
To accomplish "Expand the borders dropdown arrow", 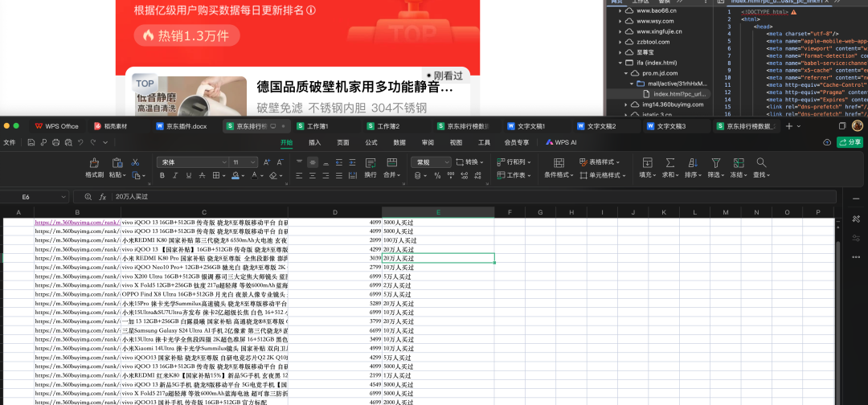I will coord(223,175).
